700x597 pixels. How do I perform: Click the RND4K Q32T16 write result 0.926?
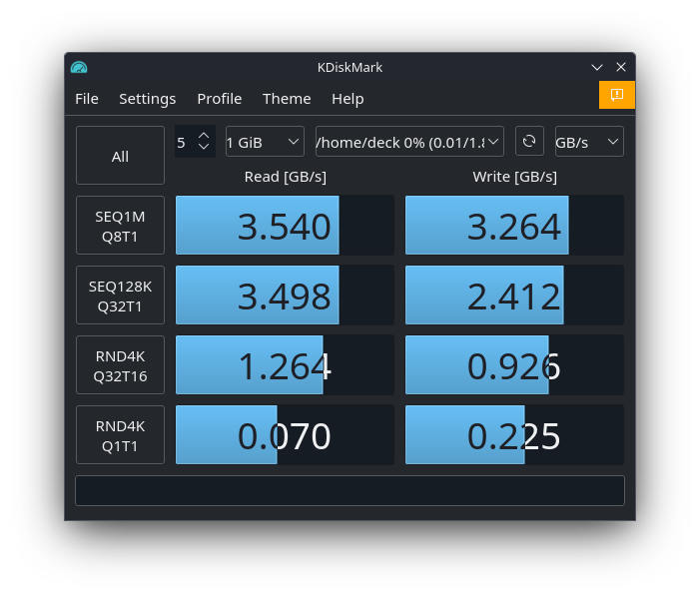click(x=514, y=365)
